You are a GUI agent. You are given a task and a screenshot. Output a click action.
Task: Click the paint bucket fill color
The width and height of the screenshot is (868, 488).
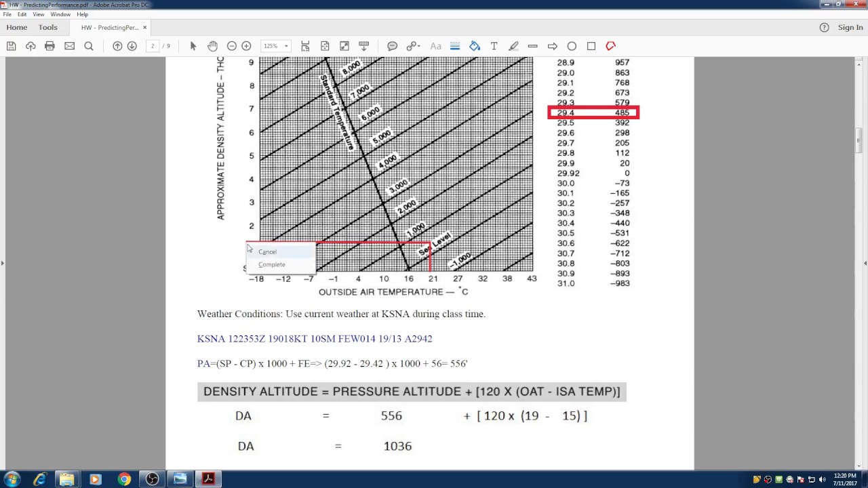click(x=475, y=46)
